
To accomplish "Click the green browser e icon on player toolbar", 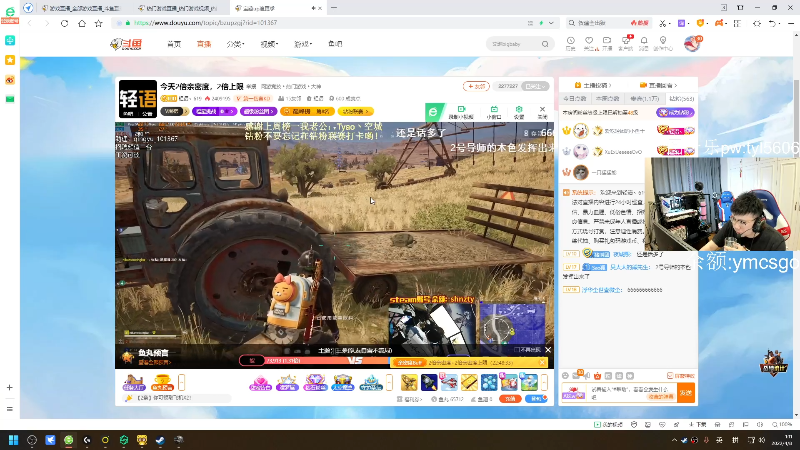I will (433, 112).
